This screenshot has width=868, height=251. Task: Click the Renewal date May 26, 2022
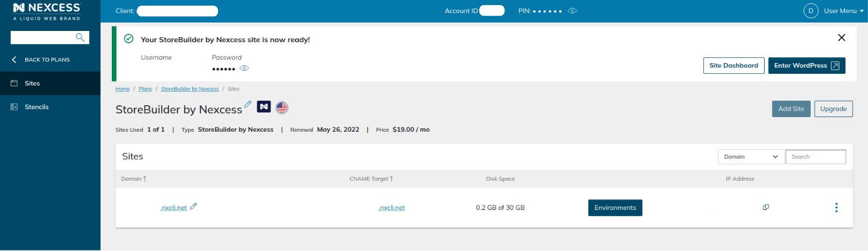click(x=339, y=129)
